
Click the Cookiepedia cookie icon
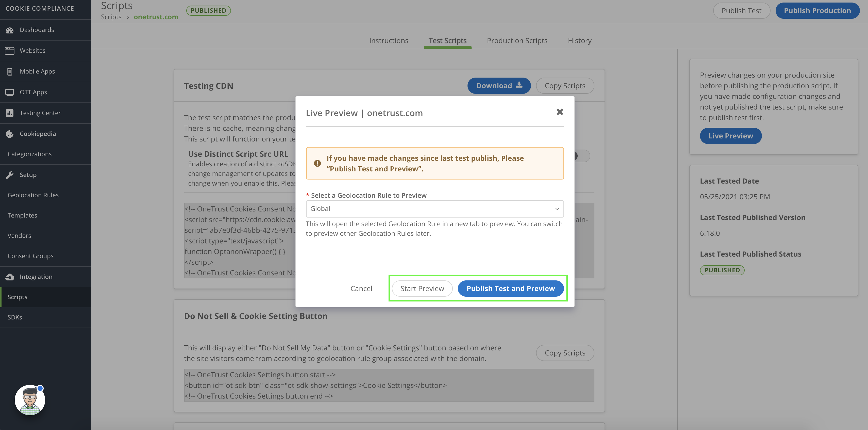point(10,134)
